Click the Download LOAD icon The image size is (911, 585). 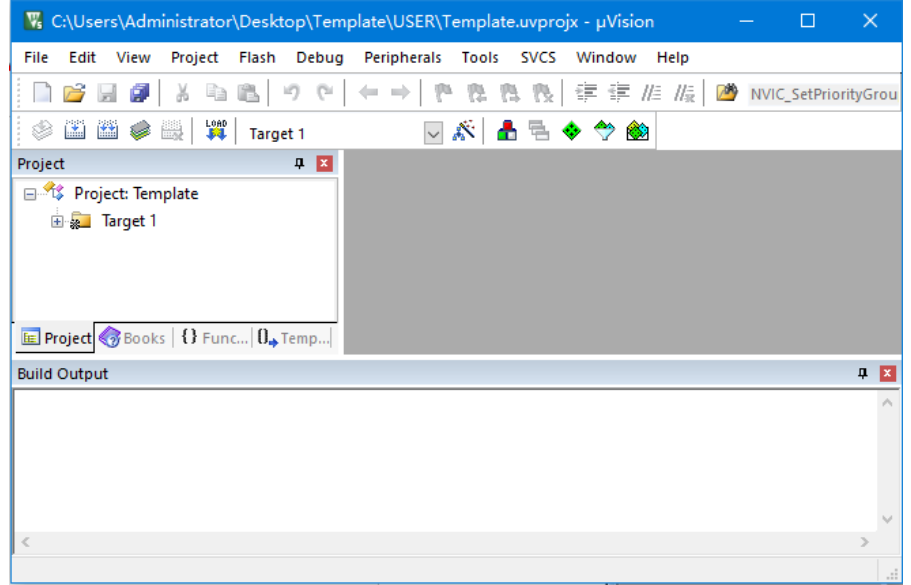[216, 131]
